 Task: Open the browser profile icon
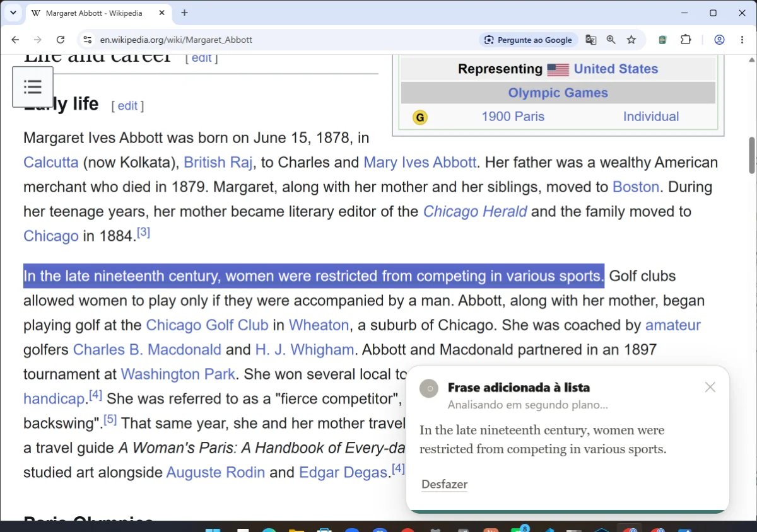pyautogui.click(x=719, y=40)
